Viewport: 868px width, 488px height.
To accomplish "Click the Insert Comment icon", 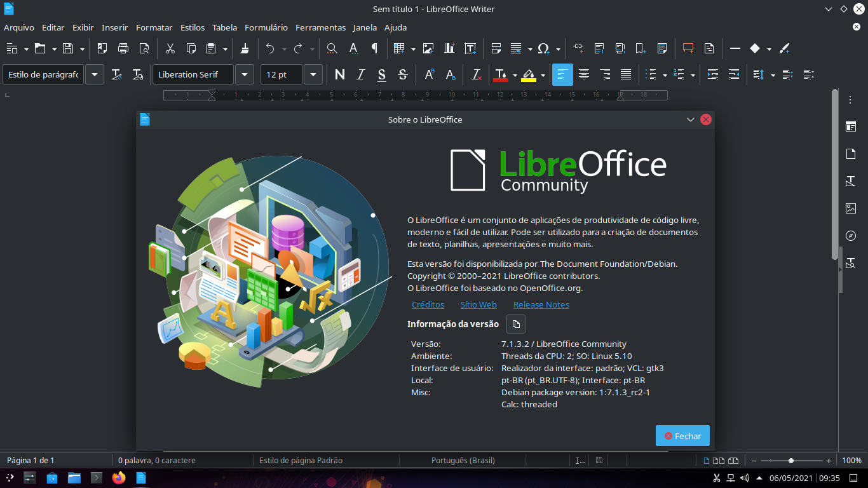I will (688, 48).
